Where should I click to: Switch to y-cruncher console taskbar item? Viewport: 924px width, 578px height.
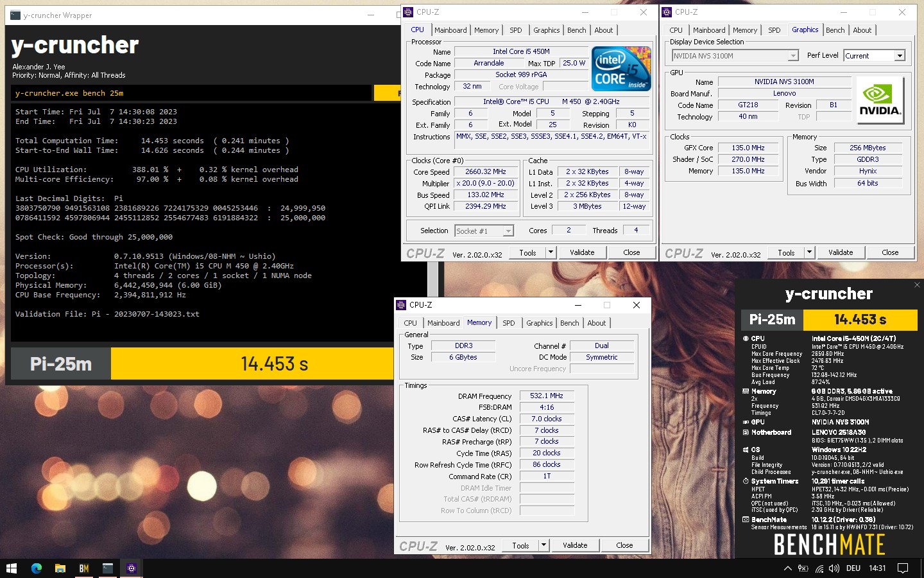pos(107,568)
